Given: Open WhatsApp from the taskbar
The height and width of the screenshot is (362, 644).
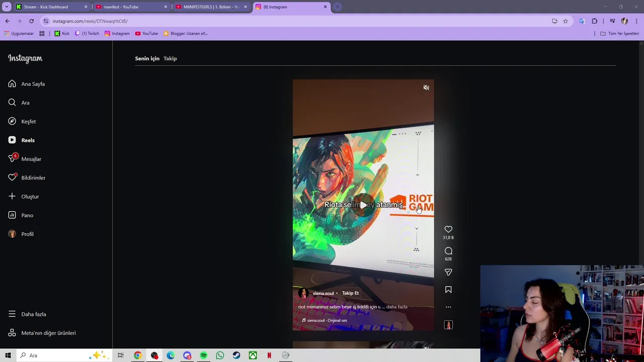Looking at the screenshot, I should (x=220, y=355).
